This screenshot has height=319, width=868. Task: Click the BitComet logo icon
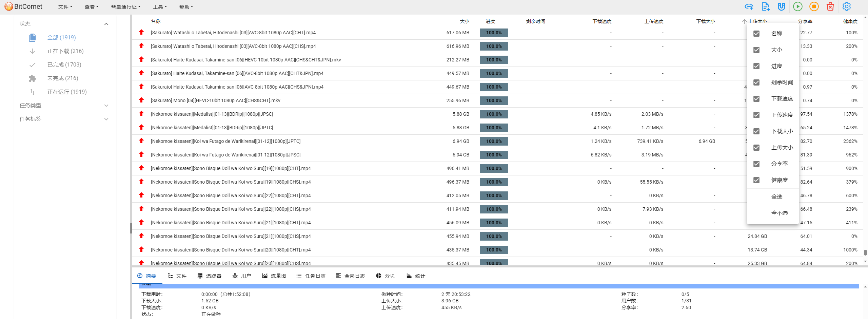[x=8, y=6]
